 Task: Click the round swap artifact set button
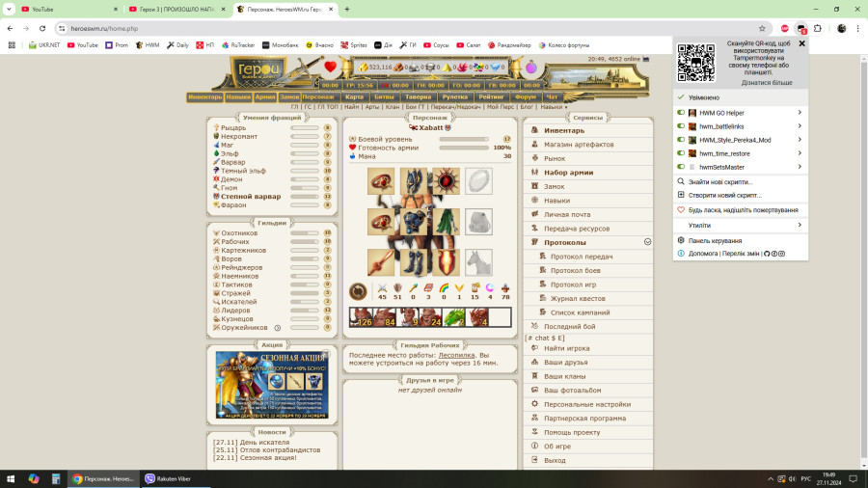click(358, 291)
